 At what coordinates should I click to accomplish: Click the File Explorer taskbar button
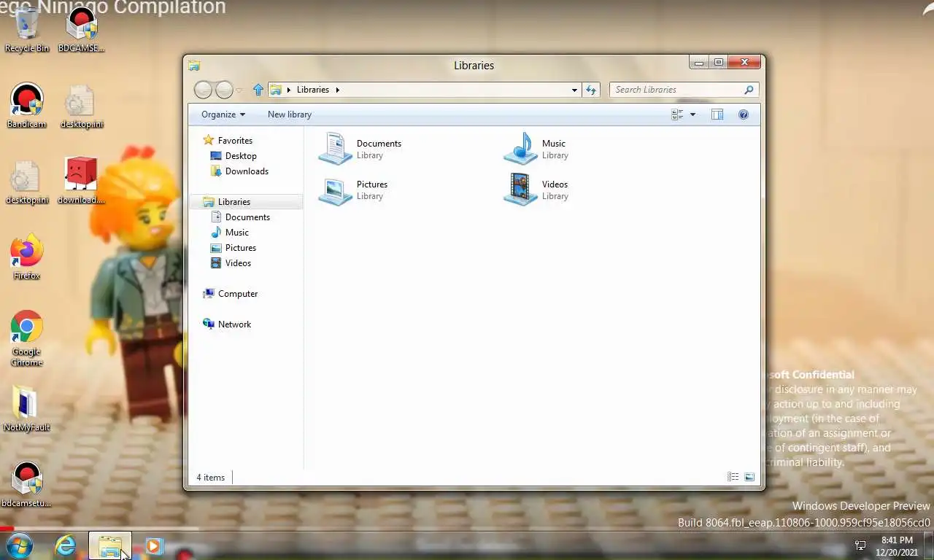(110, 545)
